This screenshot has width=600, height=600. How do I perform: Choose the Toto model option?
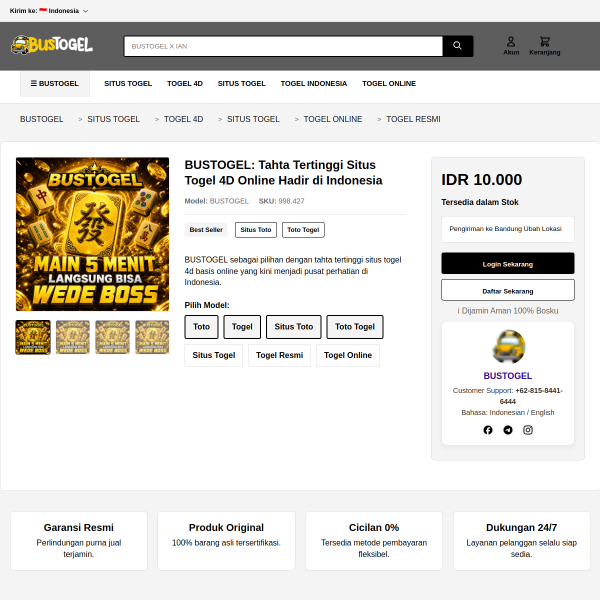point(201,327)
